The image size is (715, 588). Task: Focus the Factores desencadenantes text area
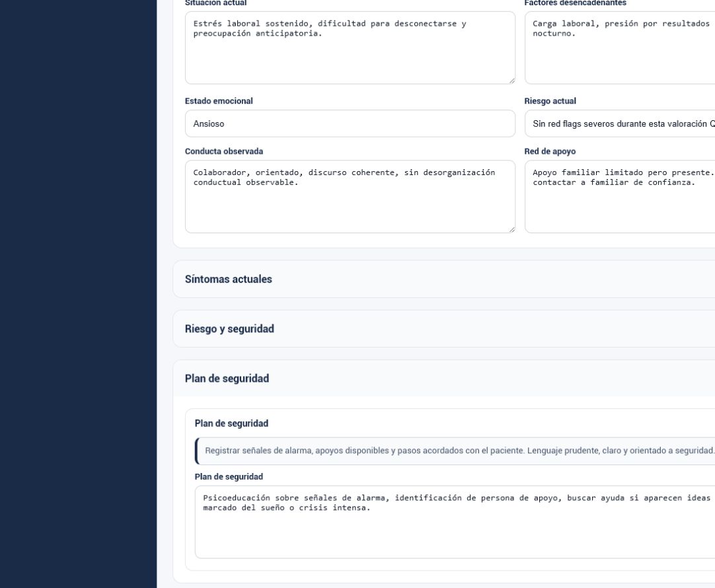point(620,48)
